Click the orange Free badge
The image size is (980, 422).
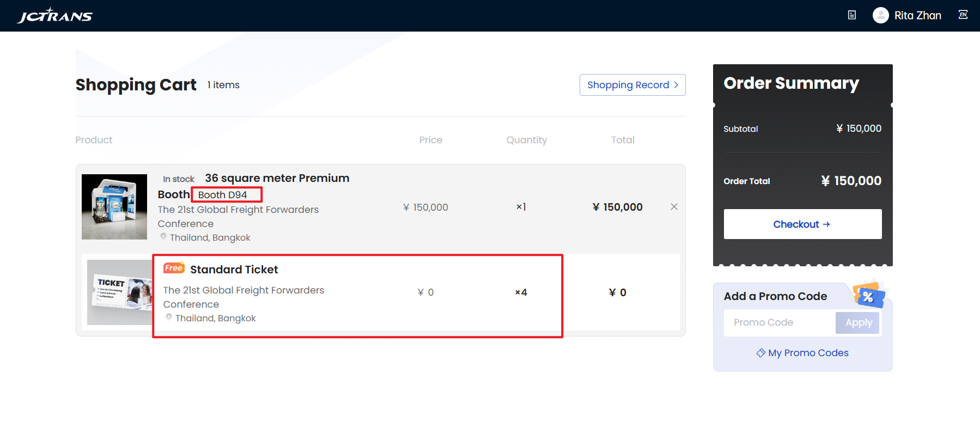click(174, 268)
